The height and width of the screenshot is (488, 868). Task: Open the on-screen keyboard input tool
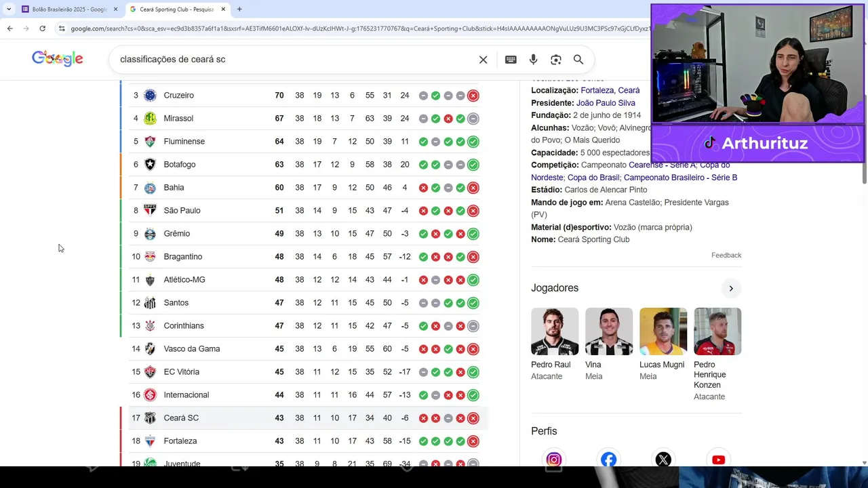pos(511,60)
